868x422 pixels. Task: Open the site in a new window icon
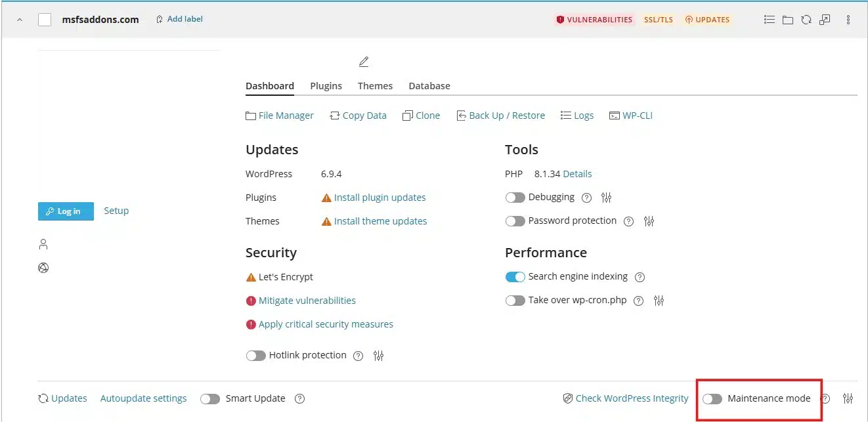pos(825,19)
